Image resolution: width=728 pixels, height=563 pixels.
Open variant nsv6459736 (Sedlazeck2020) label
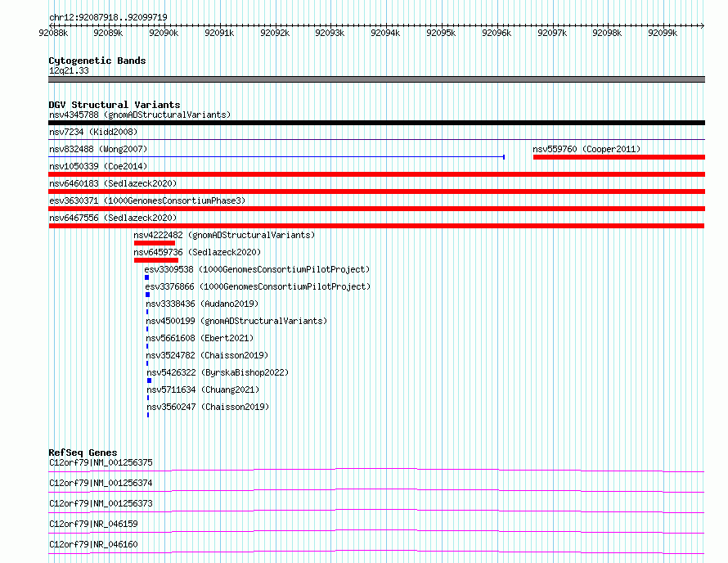(197, 252)
